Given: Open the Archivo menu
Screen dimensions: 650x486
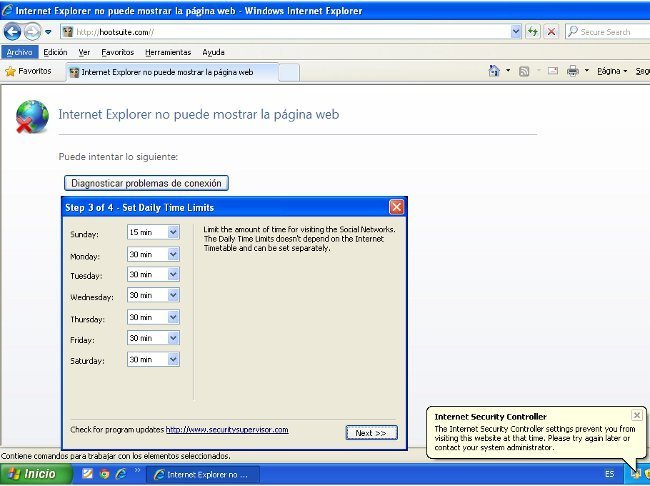Looking at the screenshot, I should point(19,52).
